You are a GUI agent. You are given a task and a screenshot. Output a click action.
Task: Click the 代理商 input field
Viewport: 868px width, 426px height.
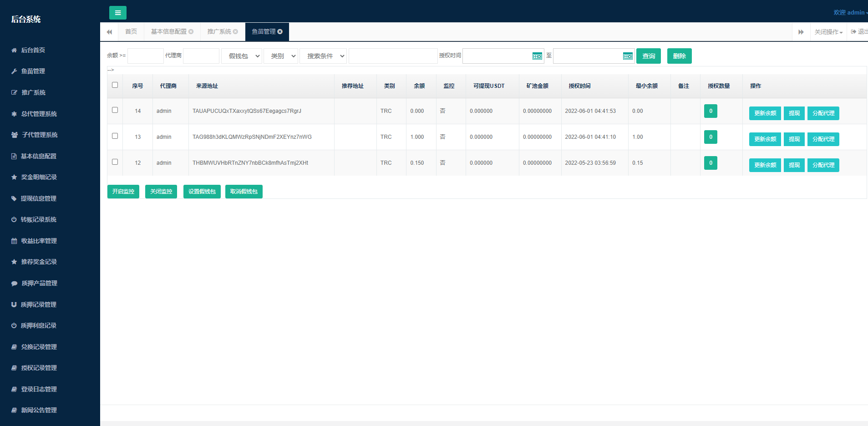[201, 56]
